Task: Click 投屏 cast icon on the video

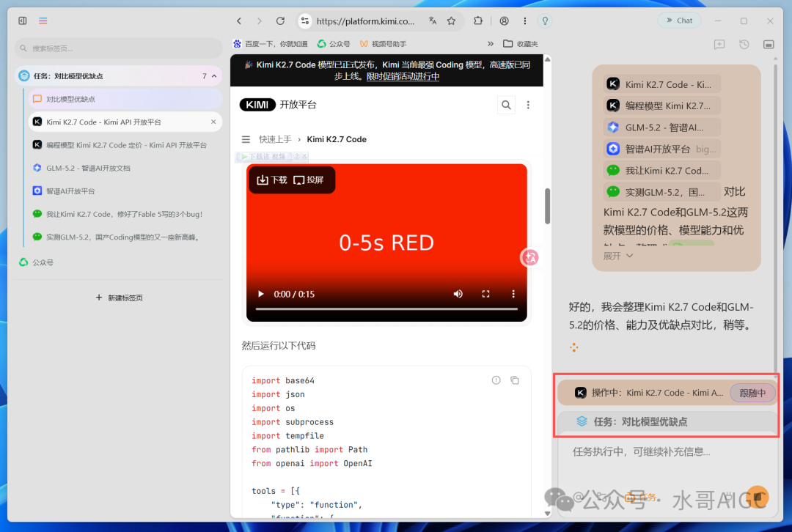Action: [x=308, y=180]
